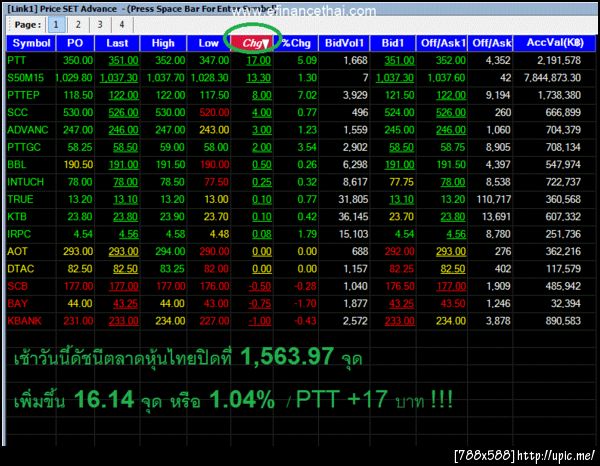Select the IRPC symbol
Image resolution: width=600 pixels, height=466 pixels.
coord(19,234)
